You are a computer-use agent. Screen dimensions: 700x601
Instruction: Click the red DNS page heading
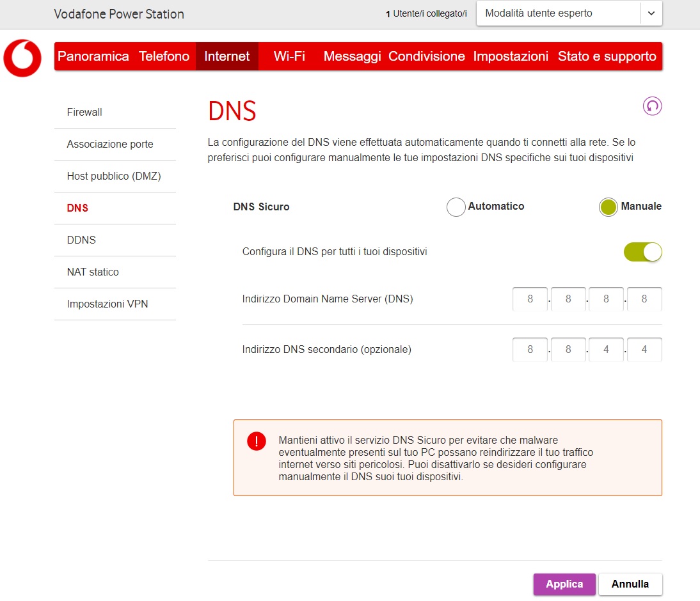[232, 111]
